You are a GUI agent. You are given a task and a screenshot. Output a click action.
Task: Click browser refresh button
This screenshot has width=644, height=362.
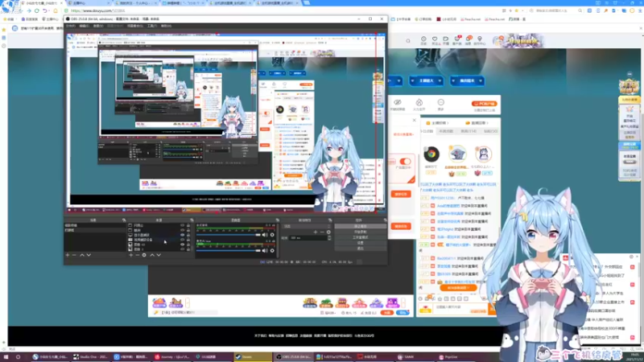[x=36, y=10]
